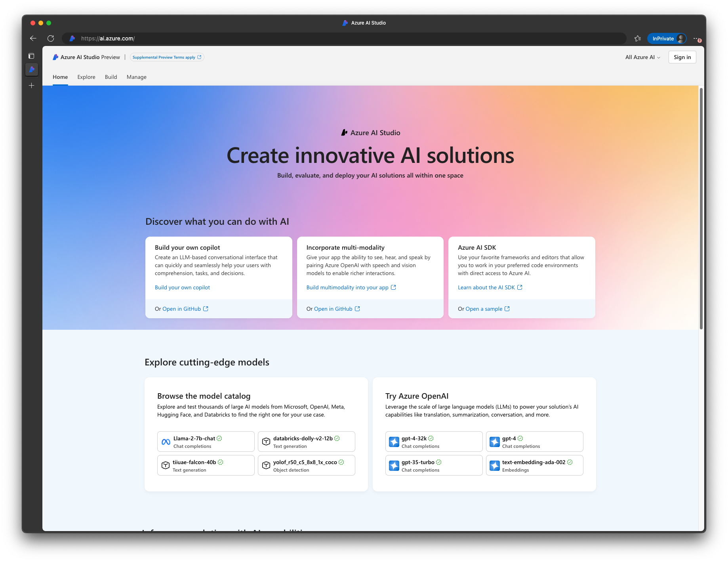Open browser settings ellipsis menu
Screen dimensions: 728x562
click(697, 38)
